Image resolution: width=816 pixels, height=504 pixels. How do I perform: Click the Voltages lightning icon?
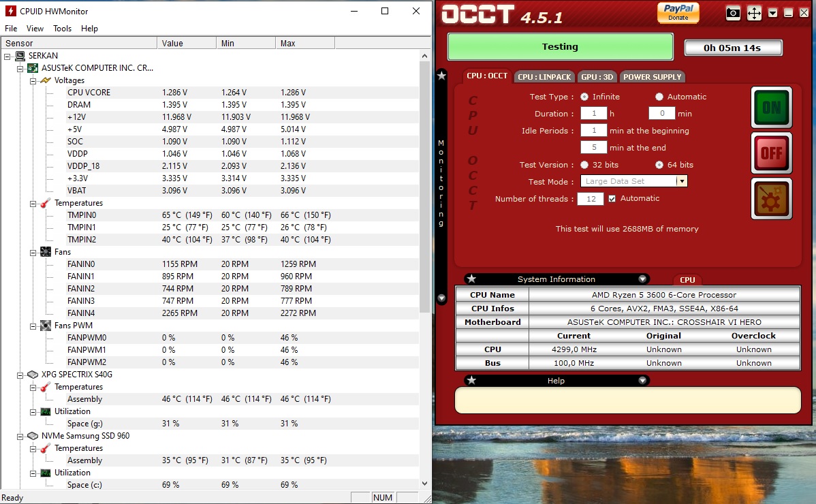pos(46,80)
